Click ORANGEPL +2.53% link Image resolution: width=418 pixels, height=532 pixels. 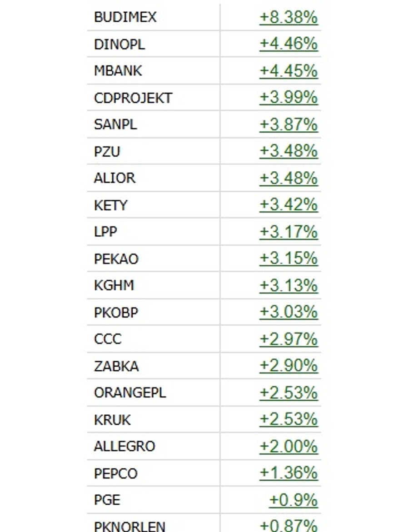289,393
